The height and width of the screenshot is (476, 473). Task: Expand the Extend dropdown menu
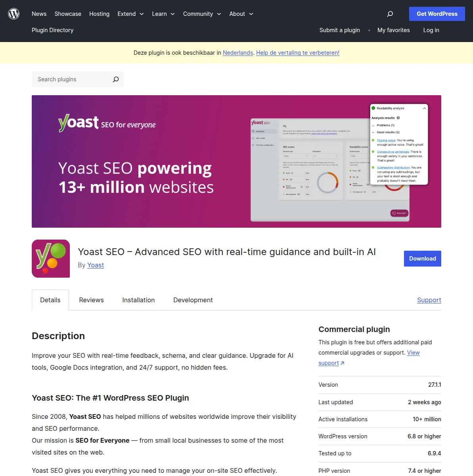click(x=131, y=14)
